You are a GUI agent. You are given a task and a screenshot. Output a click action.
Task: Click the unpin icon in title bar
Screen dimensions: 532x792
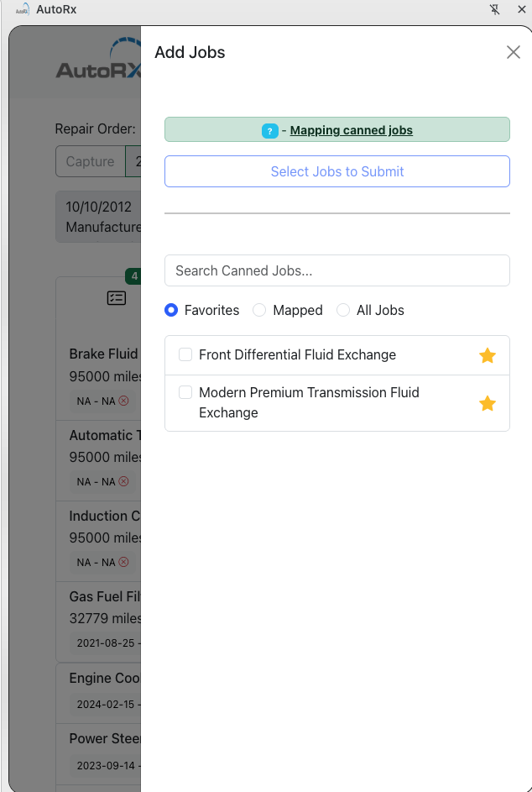click(494, 9)
